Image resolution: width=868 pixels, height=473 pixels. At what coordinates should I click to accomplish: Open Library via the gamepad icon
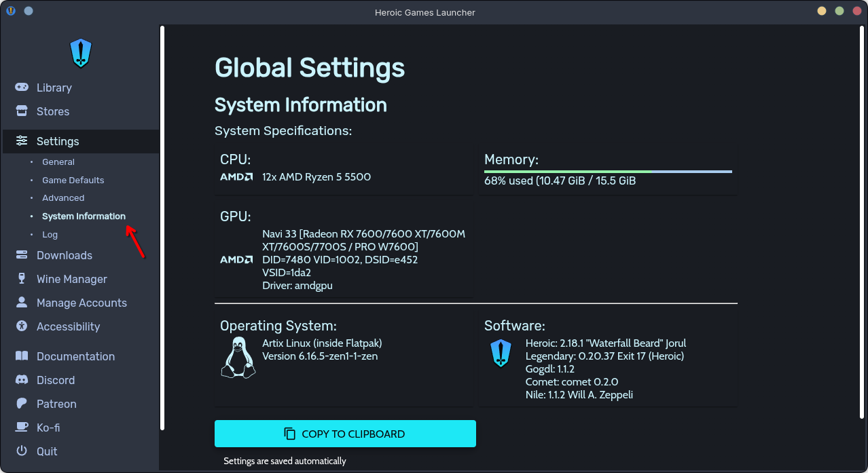(22, 88)
